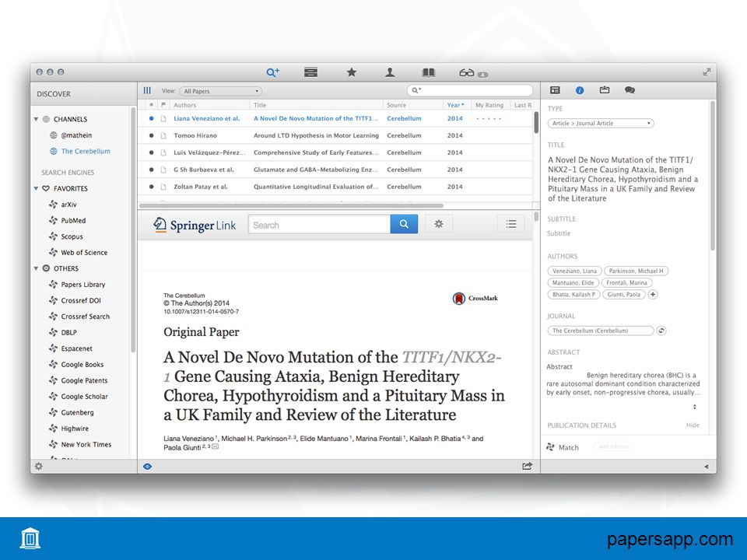Click into the SpringerLink Search field
Viewport: 747px width, 560px height.
(319, 225)
